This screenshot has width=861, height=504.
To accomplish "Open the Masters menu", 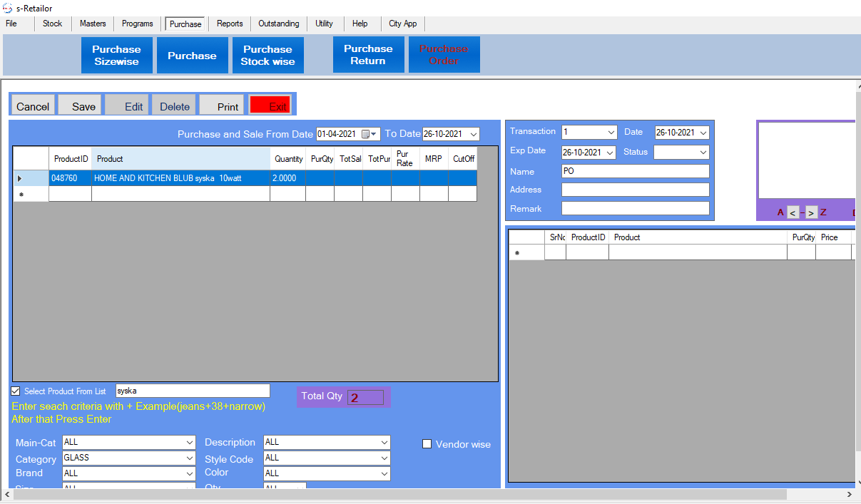I will pos(93,24).
